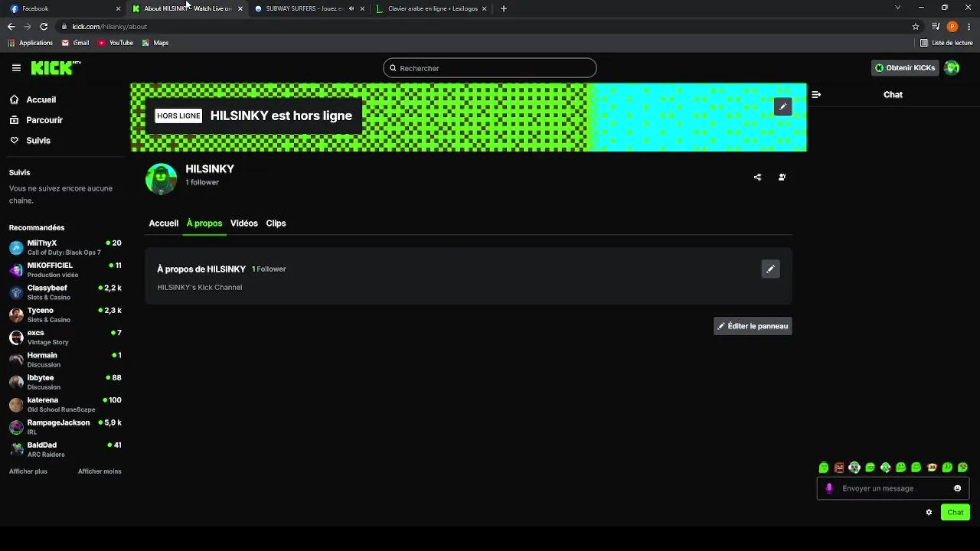Focus the Rechercher search field

tap(490, 68)
